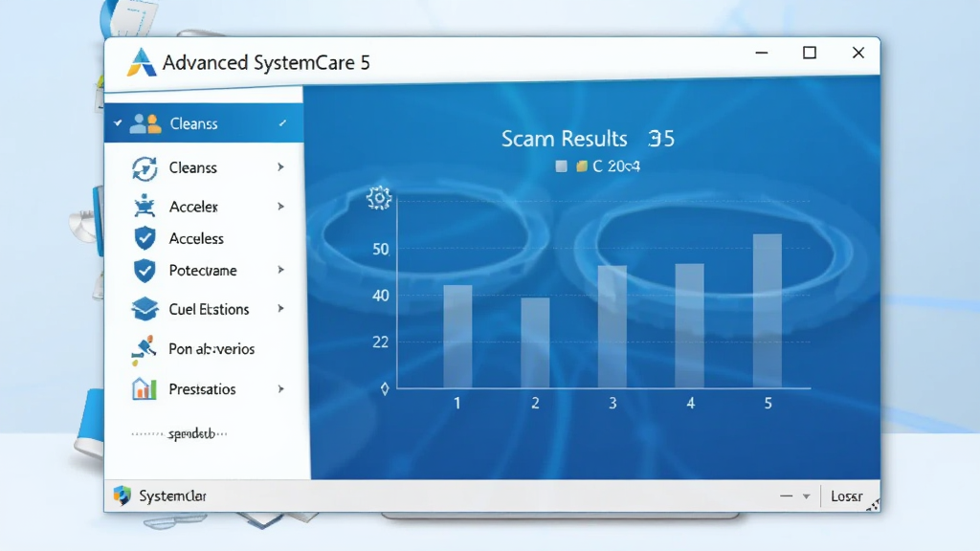Click the Pon abverios icon
Viewport: 980px width, 551px height.
coord(144,350)
